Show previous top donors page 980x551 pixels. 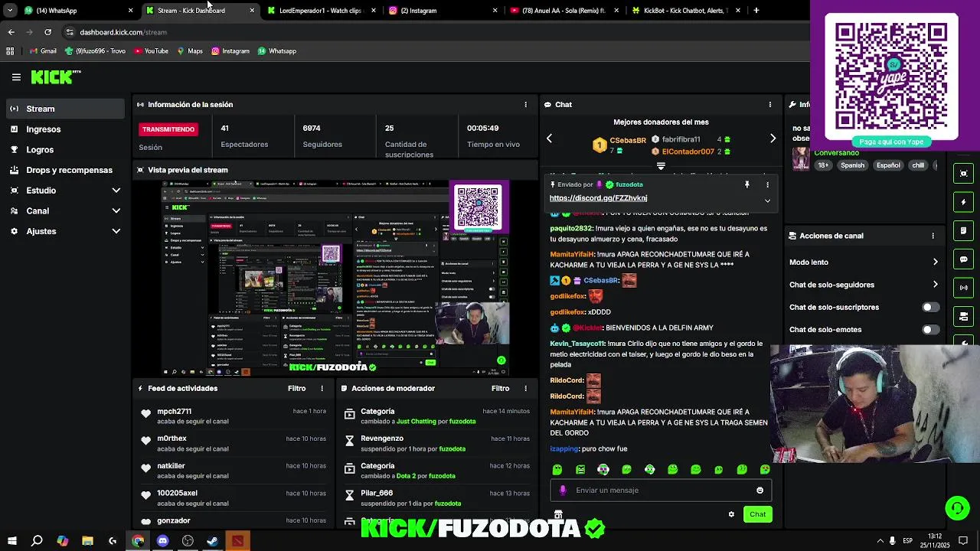pyautogui.click(x=549, y=139)
